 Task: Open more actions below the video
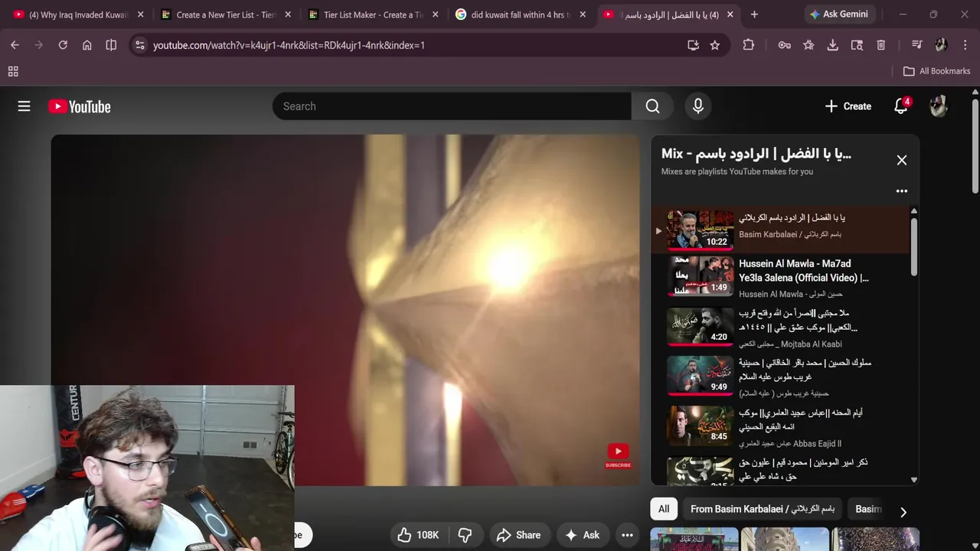[x=627, y=535]
